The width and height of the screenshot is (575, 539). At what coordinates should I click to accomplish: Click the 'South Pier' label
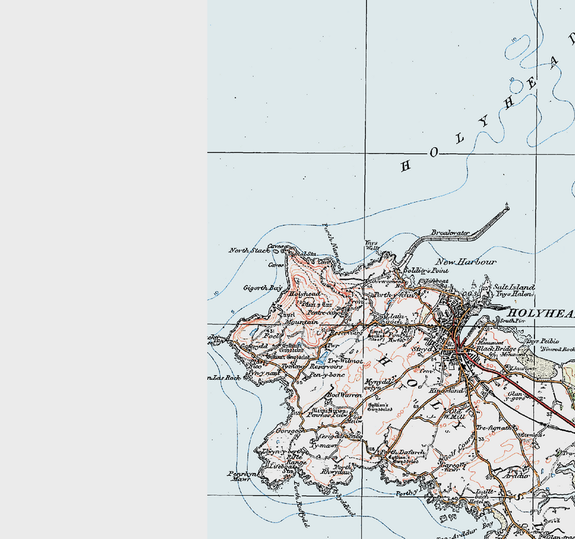tap(512, 321)
